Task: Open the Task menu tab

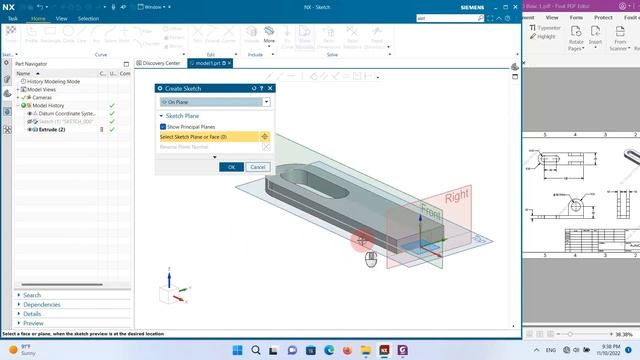Action: pyautogui.click(x=13, y=18)
